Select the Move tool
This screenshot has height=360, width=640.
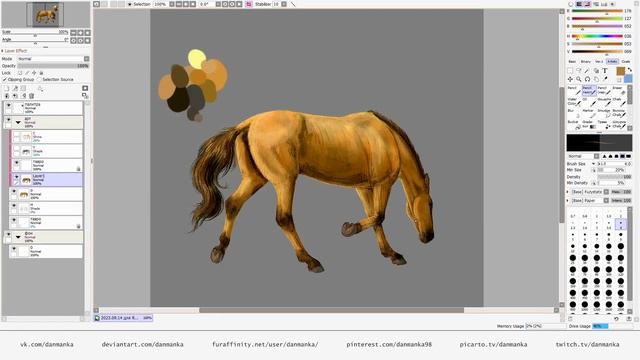click(570, 79)
